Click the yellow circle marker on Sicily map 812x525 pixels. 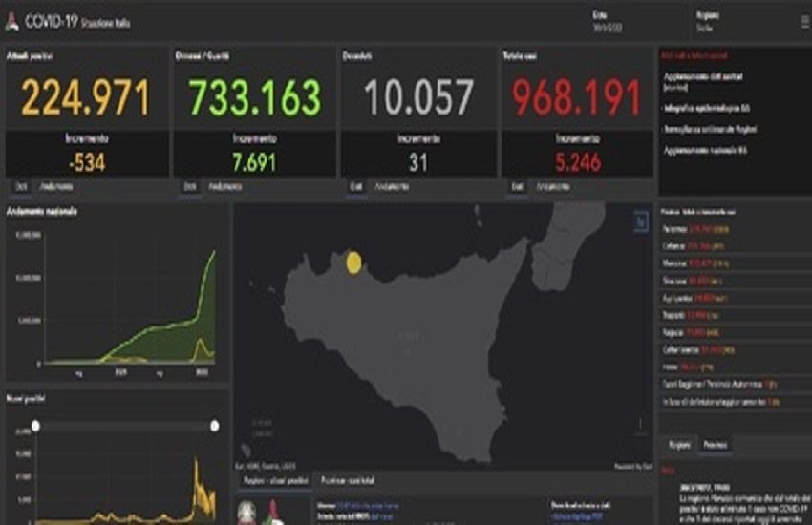coord(353,262)
